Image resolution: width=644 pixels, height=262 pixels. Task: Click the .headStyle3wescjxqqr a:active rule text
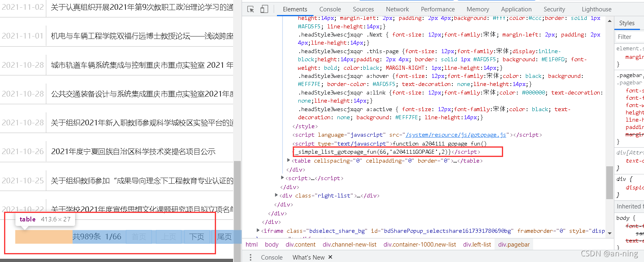click(x=434, y=113)
